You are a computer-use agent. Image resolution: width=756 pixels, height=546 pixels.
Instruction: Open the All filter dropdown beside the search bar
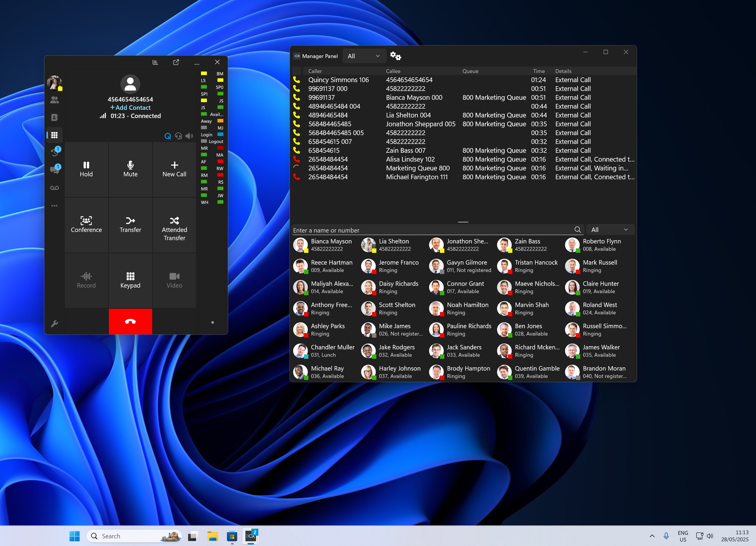[610, 229]
